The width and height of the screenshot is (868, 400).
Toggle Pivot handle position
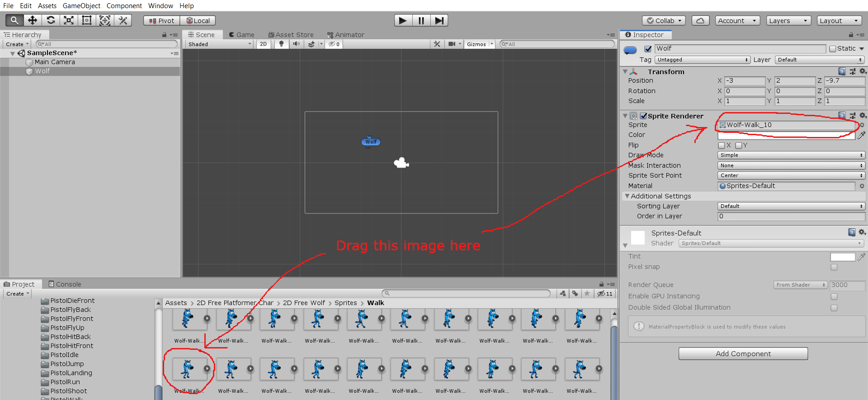162,21
